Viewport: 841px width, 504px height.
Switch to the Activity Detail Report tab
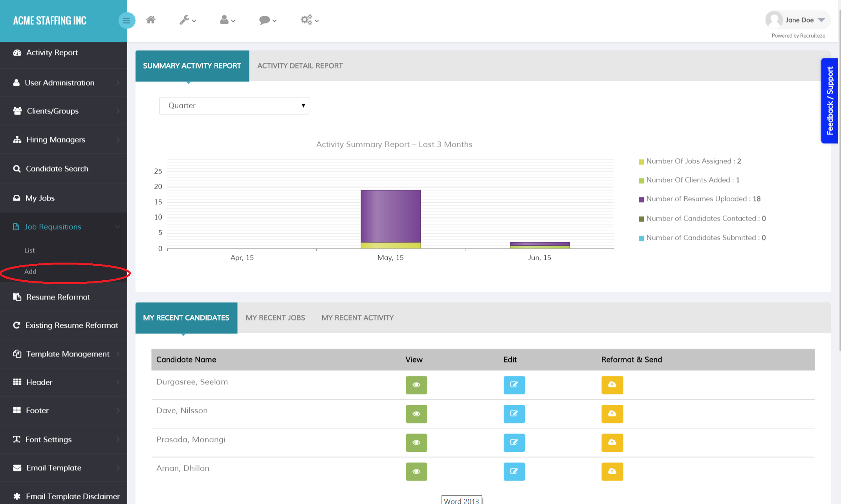tap(300, 66)
